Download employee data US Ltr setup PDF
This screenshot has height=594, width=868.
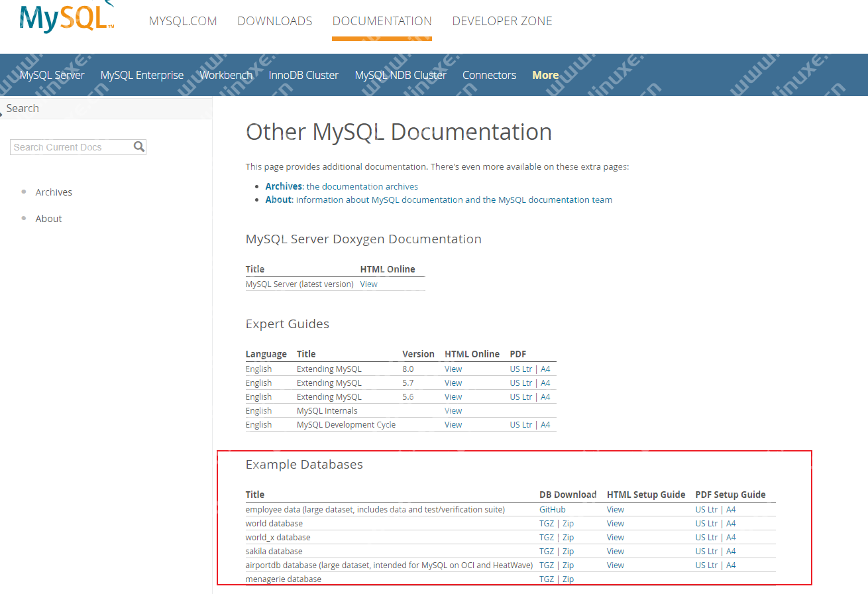pos(706,509)
